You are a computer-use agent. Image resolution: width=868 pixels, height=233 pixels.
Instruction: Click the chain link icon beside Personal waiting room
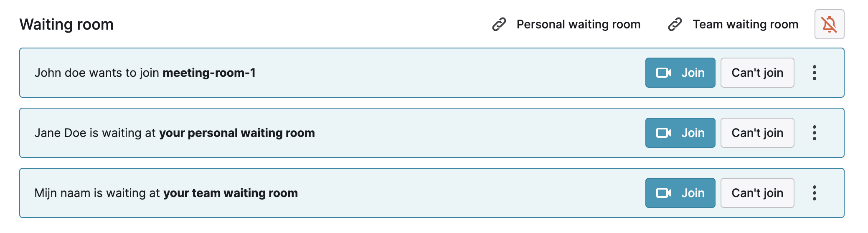click(x=499, y=25)
